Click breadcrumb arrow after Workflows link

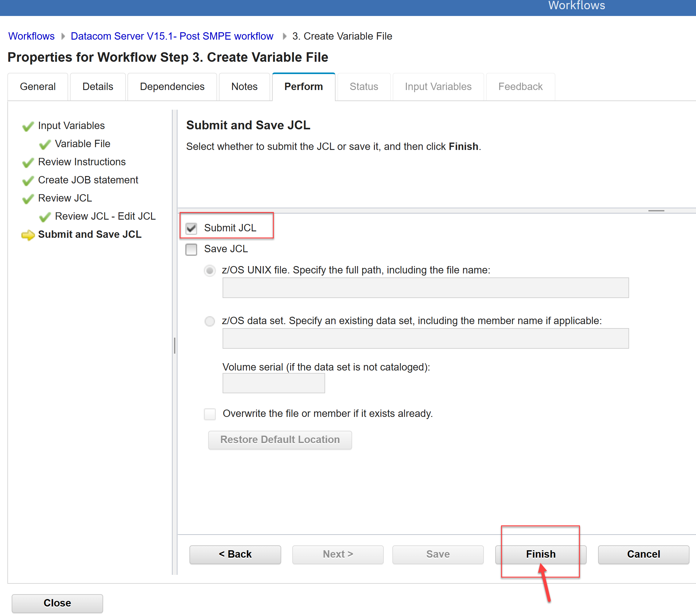63,36
